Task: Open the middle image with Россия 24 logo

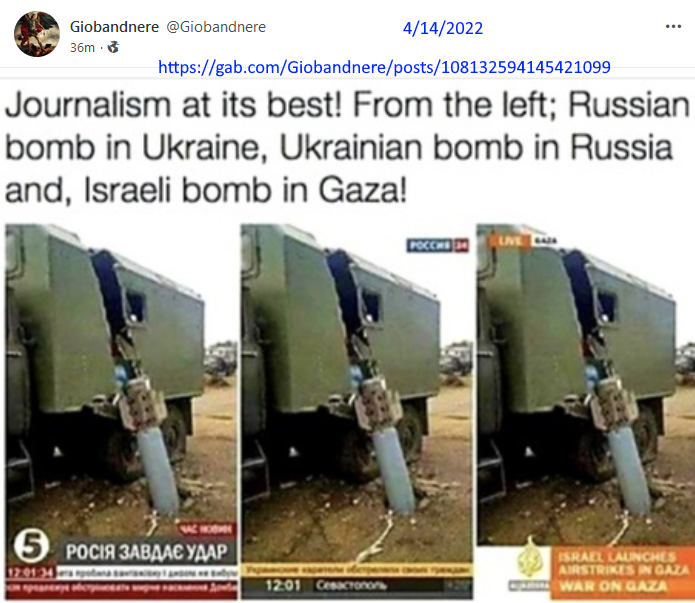Action: point(357,411)
